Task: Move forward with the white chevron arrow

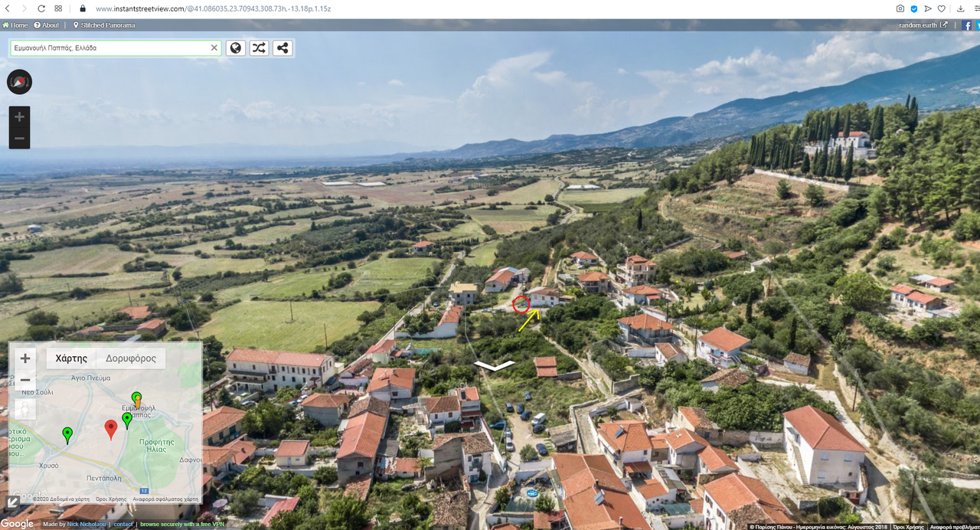Action: [494, 365]
